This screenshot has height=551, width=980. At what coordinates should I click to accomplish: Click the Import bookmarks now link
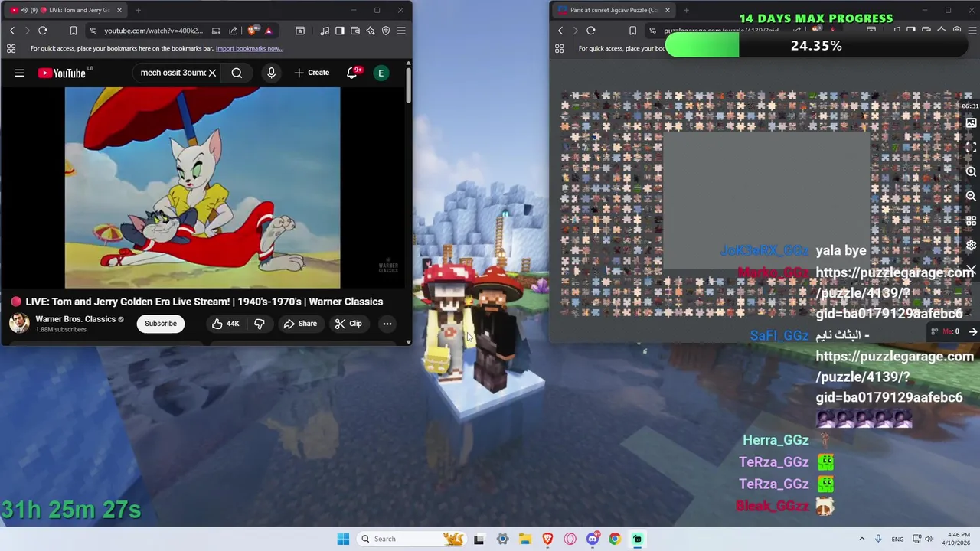[x=250, y=48]
